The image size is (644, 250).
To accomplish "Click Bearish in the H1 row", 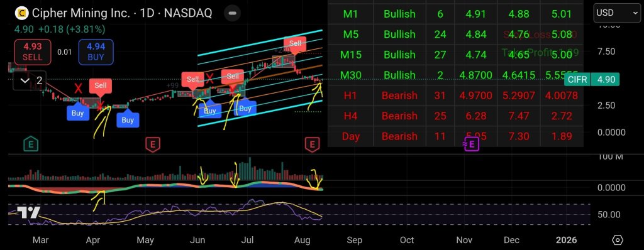I will point(399,95).
